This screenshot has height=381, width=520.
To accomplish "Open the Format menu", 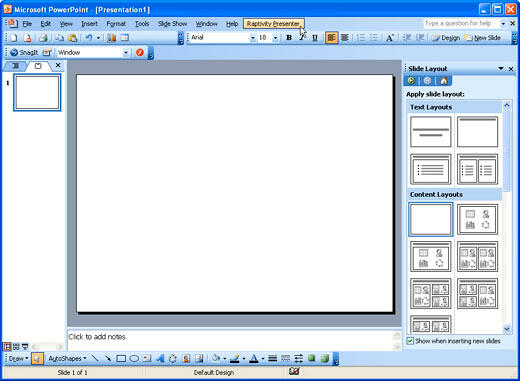I will coord(116,24).
